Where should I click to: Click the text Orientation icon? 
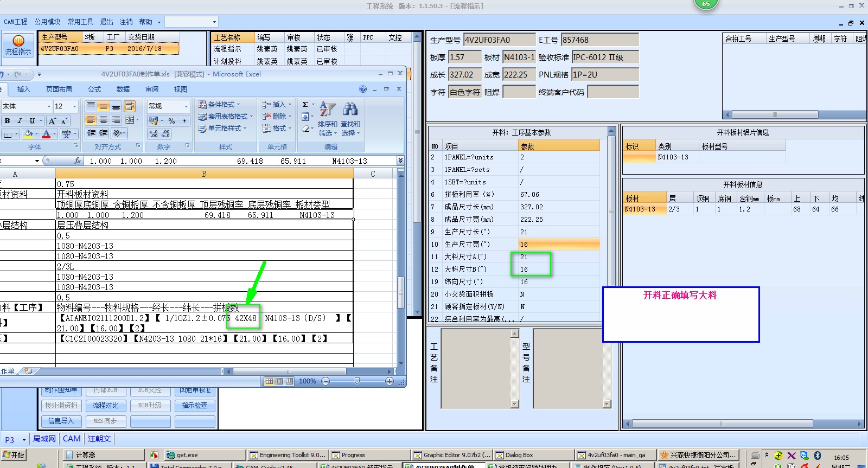pos(118,133)
